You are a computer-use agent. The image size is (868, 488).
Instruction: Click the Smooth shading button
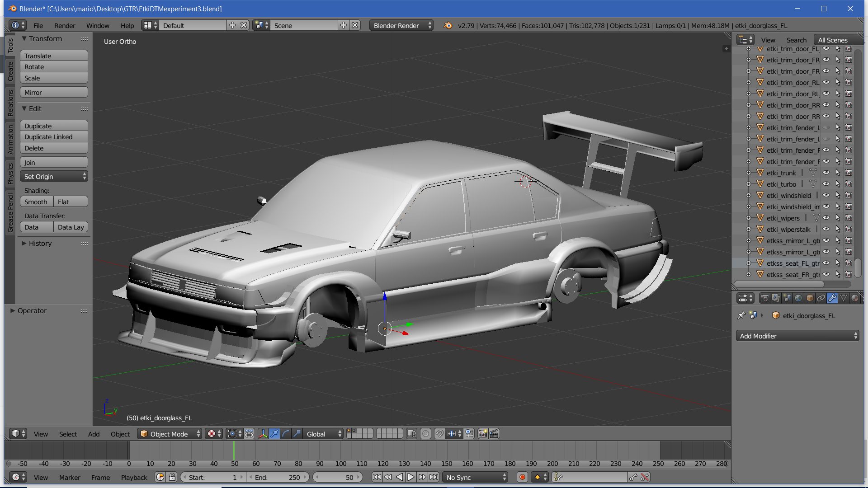click(x=36, y=202)
